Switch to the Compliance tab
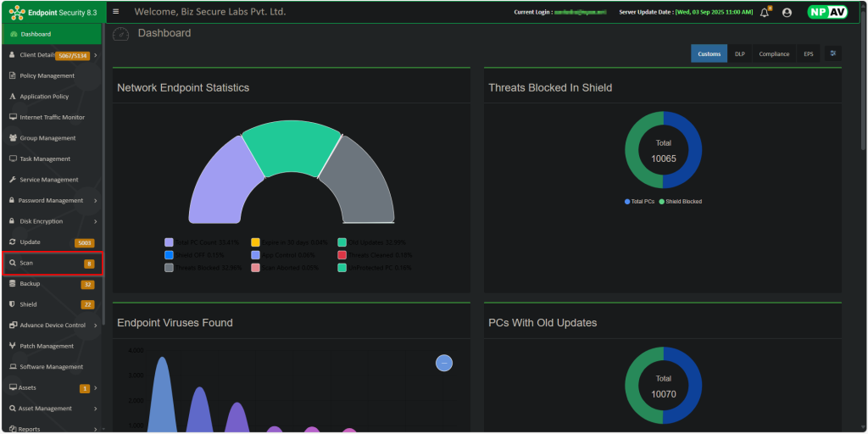 (773, 53)
